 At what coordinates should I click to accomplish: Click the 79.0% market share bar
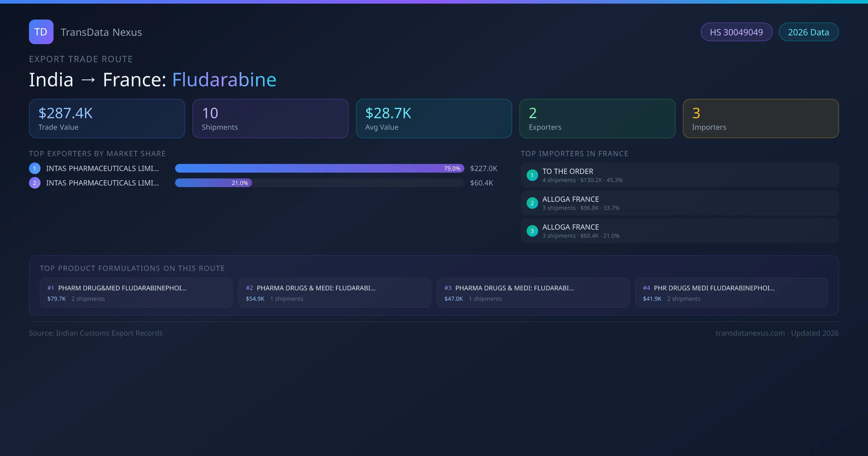(319, 168)
